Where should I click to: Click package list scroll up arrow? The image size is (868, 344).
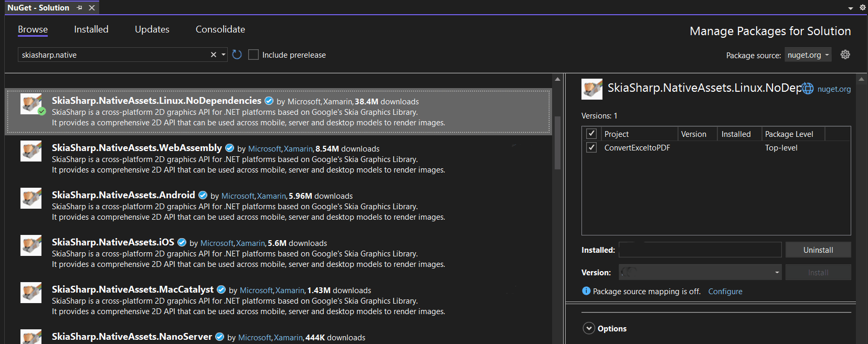[557, 79]
